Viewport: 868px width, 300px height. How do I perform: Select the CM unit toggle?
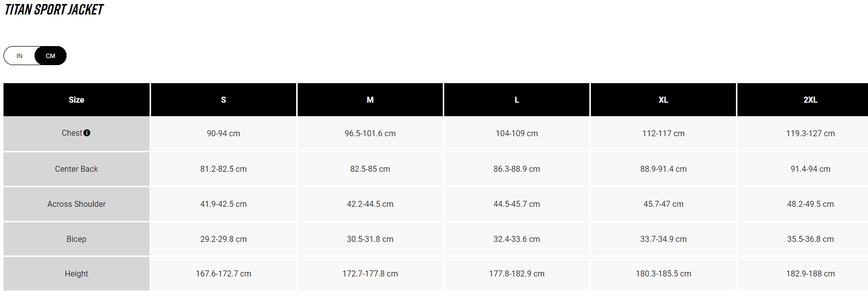click(x=51, y=56)
